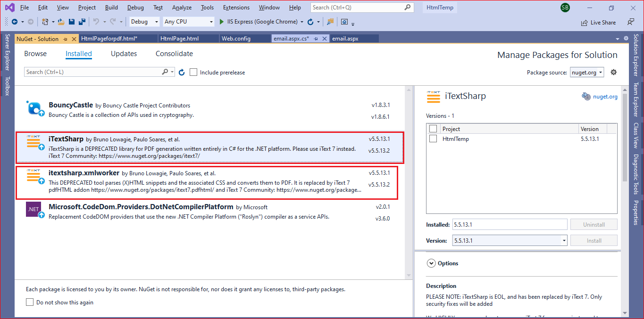Image resolution: width=644 pixels, height=319 pixels.
Task: Open the HtmlPageforpdf.html document tab
Action: click(x=118, y=39)
